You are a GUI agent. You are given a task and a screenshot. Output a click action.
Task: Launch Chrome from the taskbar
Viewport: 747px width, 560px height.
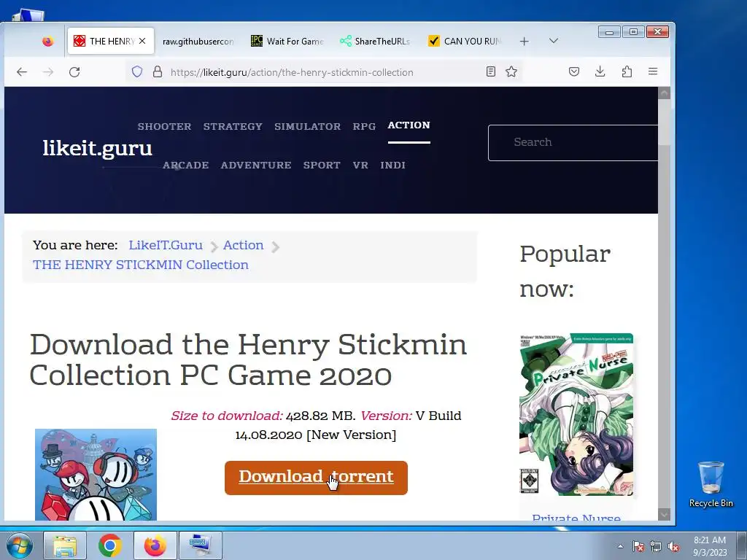click(110, 545)
